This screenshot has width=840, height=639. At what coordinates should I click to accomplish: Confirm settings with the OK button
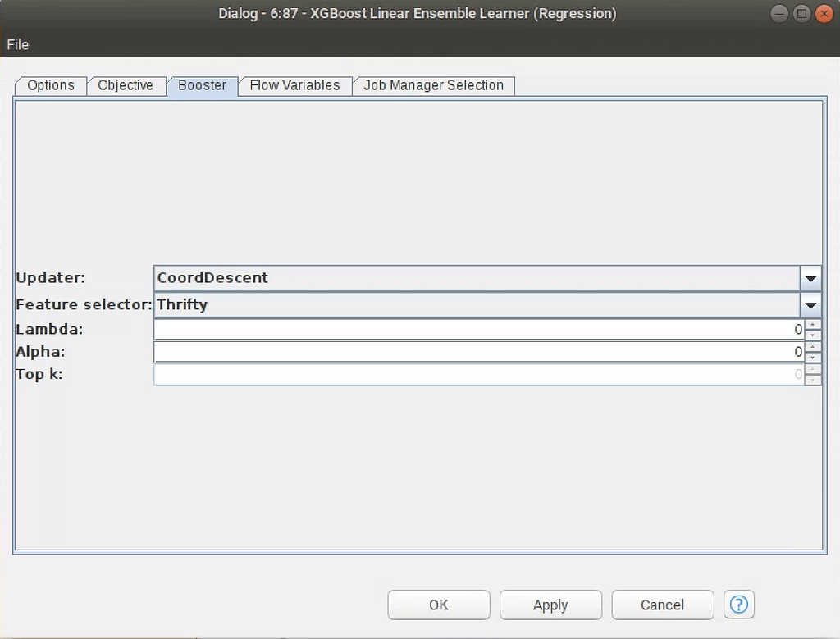438,605
